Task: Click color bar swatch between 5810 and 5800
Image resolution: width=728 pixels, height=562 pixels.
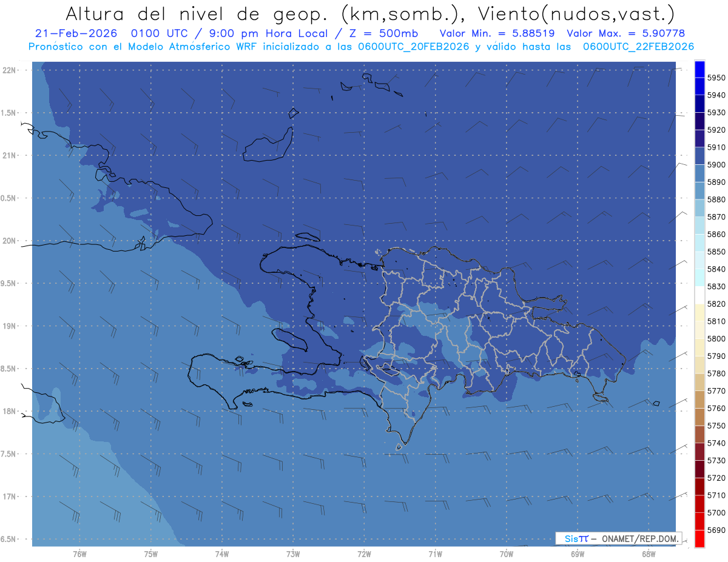Action: point(699,330)
